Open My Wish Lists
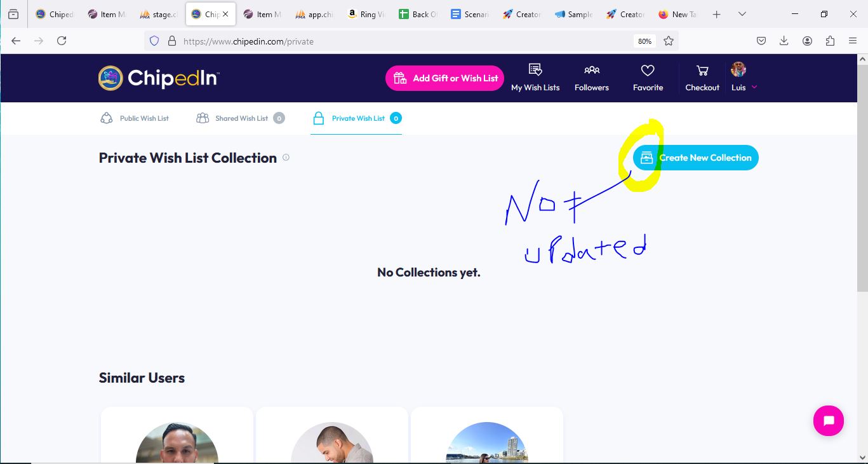 [x=535, y=78]
